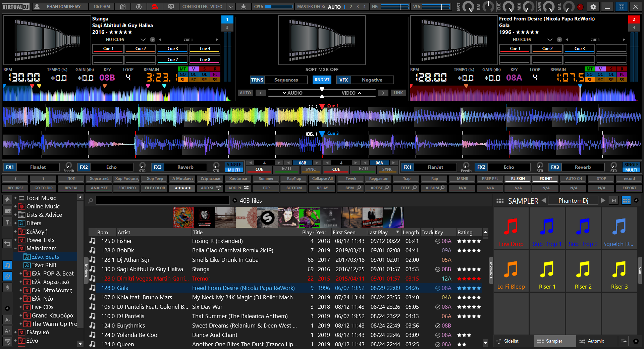Toggle FX1 on the left deck
Viewport: 644px width, 349px height.
click(10, 167)
